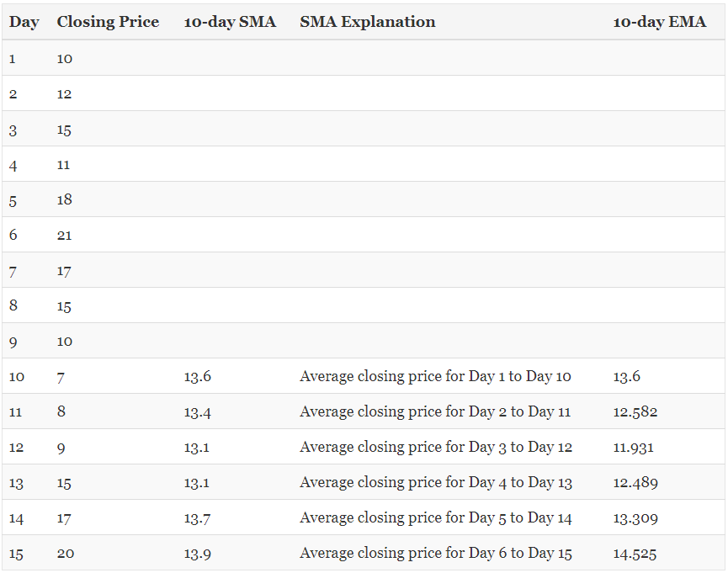Select EMA value 11.931

point(633,448)
